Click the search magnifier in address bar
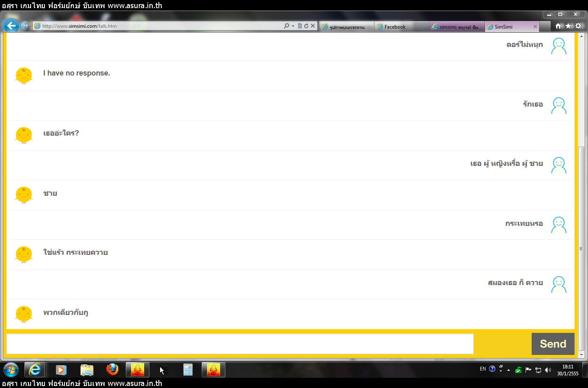This screenshot has width=588, height=388. click(x=287, y=26)
